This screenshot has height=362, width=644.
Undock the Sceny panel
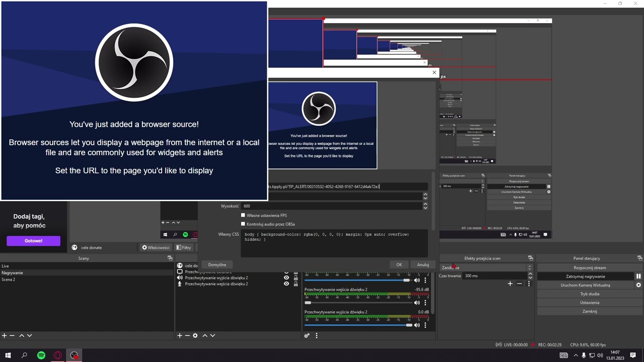click(170, 258)
